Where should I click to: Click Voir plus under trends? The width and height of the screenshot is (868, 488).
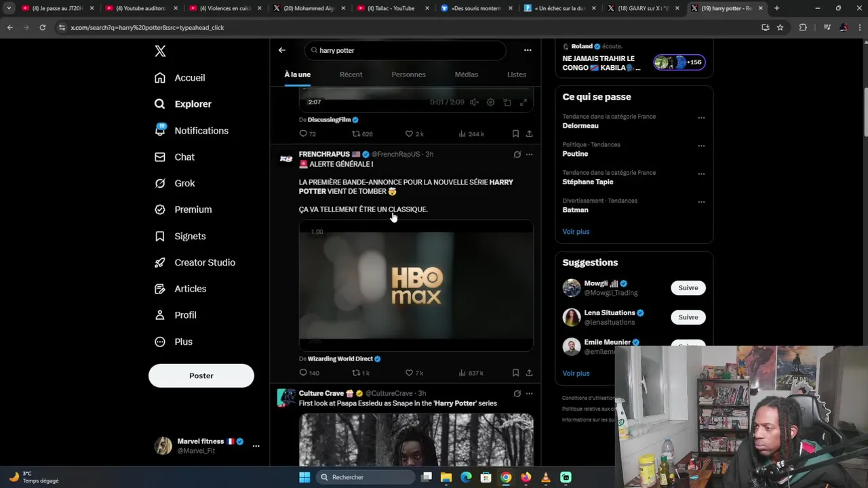[576, 232]
